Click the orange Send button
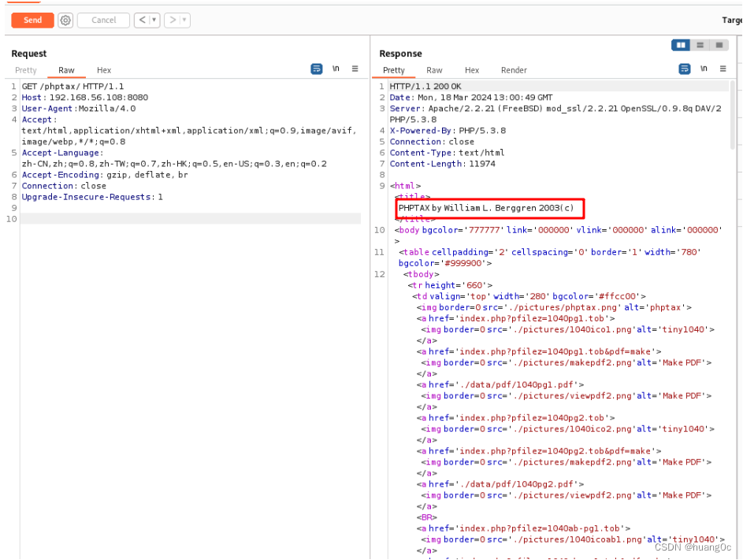This screenshot has height=560, width=743. click(32, 20)
